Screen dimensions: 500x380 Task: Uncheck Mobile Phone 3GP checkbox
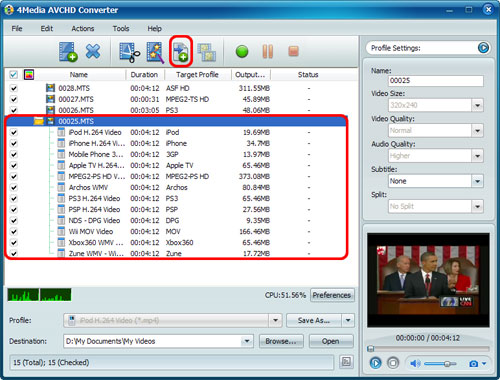coord(14,154)
